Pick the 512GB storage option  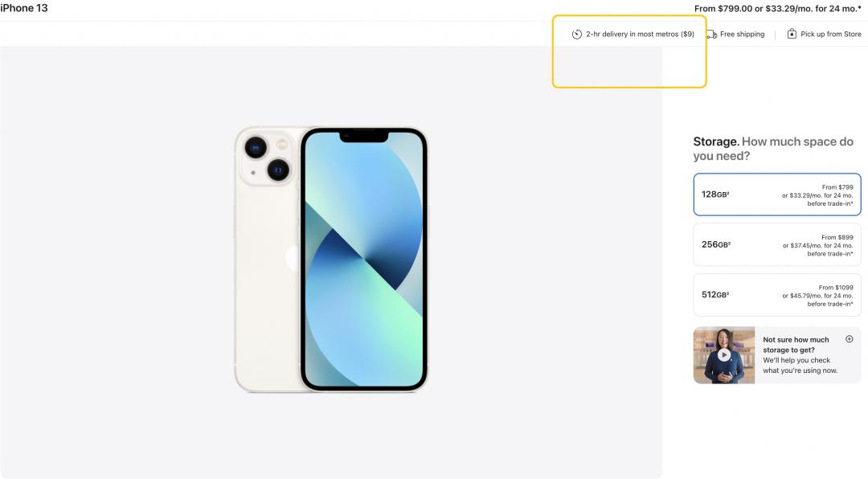(777, 295)
